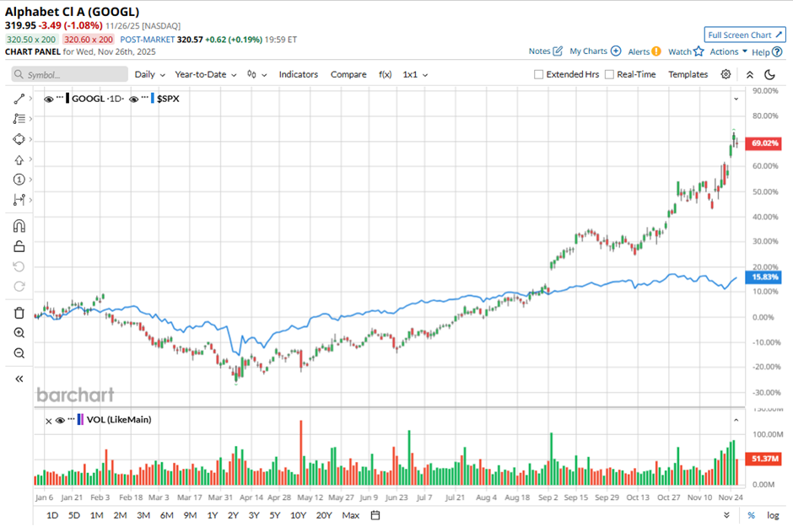793x532 pixels.
Task: Select the 6M time range
Action: tap(166, 515)
